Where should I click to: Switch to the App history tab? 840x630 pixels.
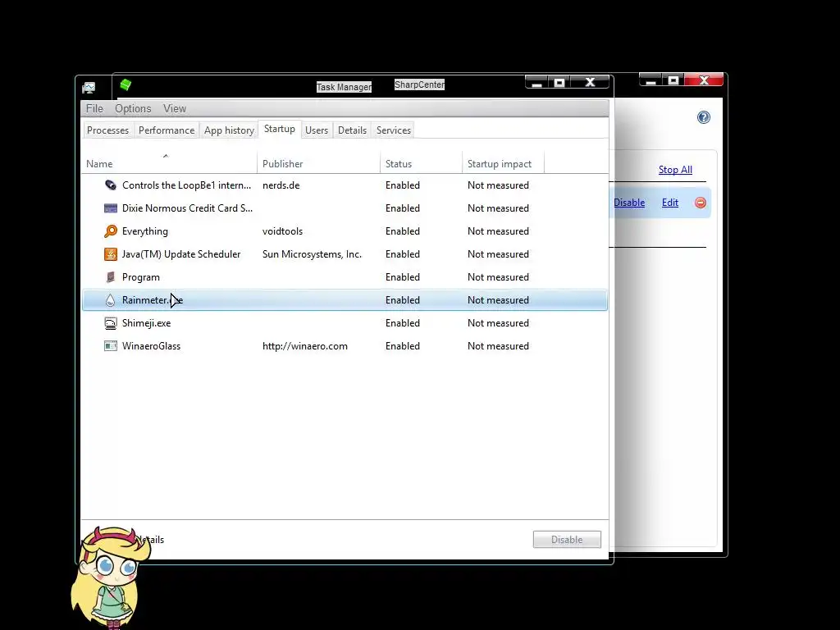(x=229, y=130)
